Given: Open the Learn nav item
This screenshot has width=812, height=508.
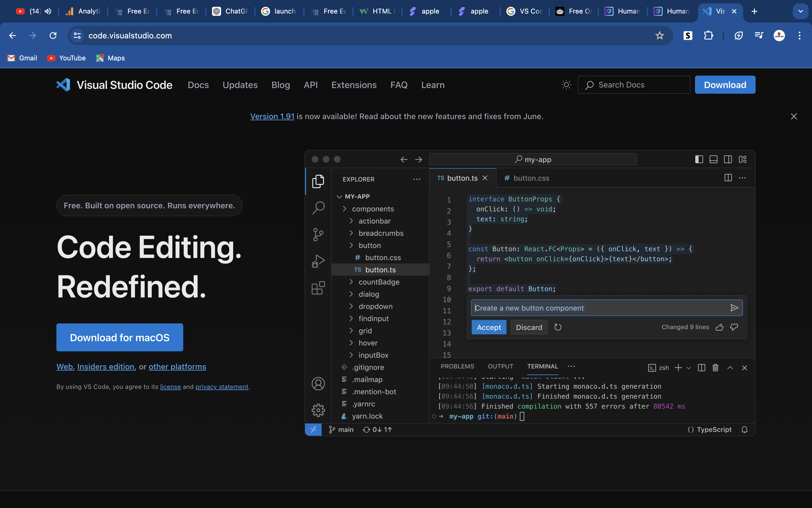Looking at the screenshot, I should [x=433, y=85].
